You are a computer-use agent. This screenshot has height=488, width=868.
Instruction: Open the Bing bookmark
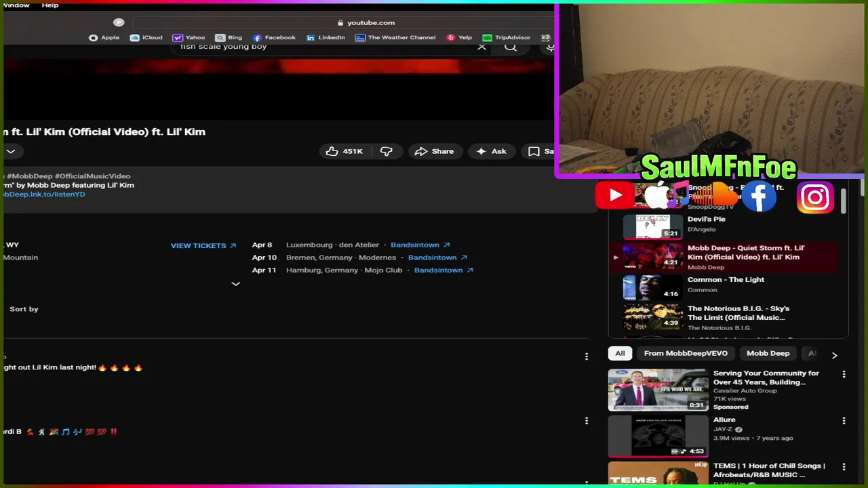(x=229, y=38)
